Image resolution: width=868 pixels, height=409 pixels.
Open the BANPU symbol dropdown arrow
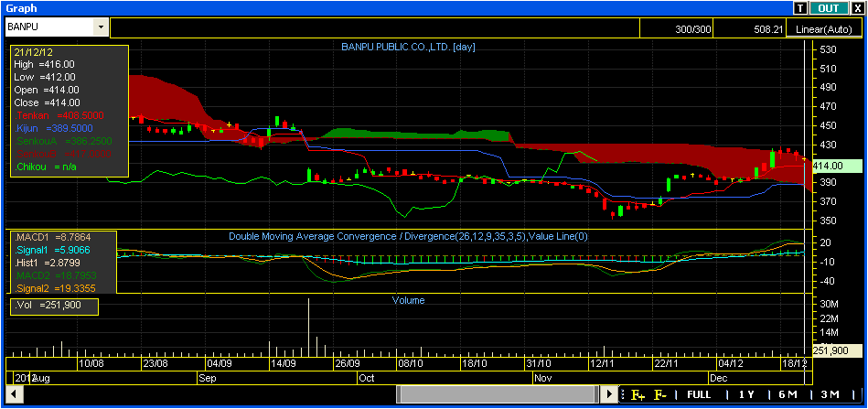tap(101, 27)
